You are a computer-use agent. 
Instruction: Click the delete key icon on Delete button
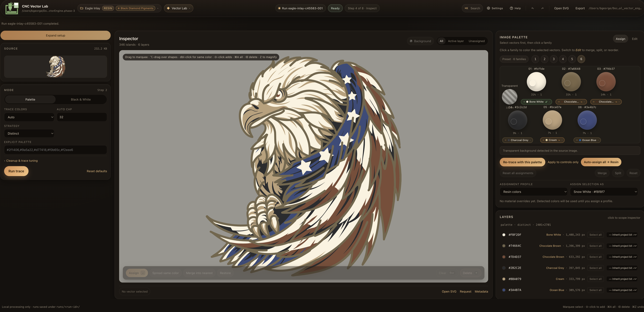[x=476, y=273]
